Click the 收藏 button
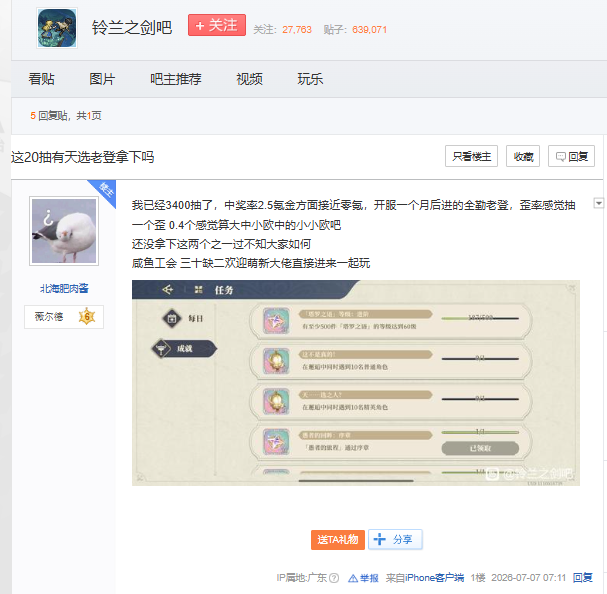Image resolution: width=607 pixels, height=594 pixels. (x=523, y=156)
